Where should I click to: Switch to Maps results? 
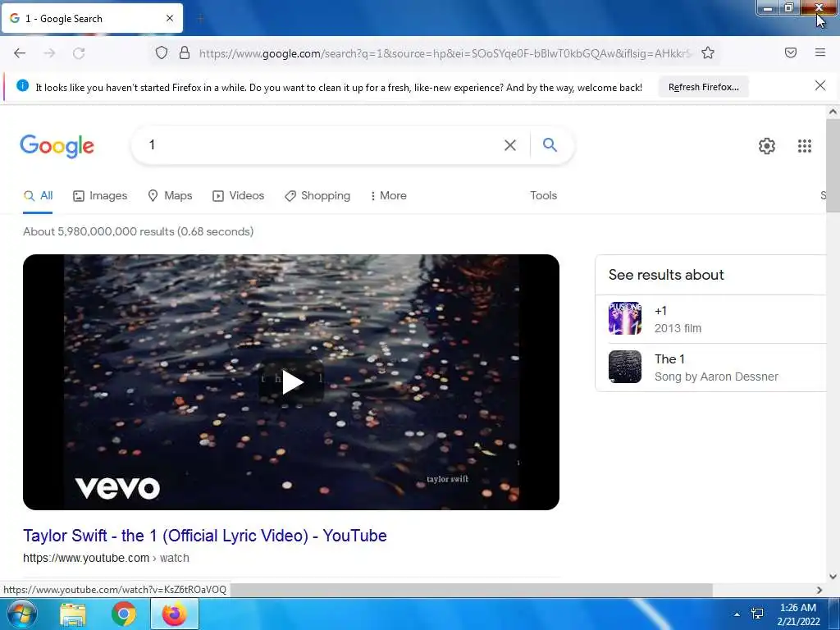[170, 196]
